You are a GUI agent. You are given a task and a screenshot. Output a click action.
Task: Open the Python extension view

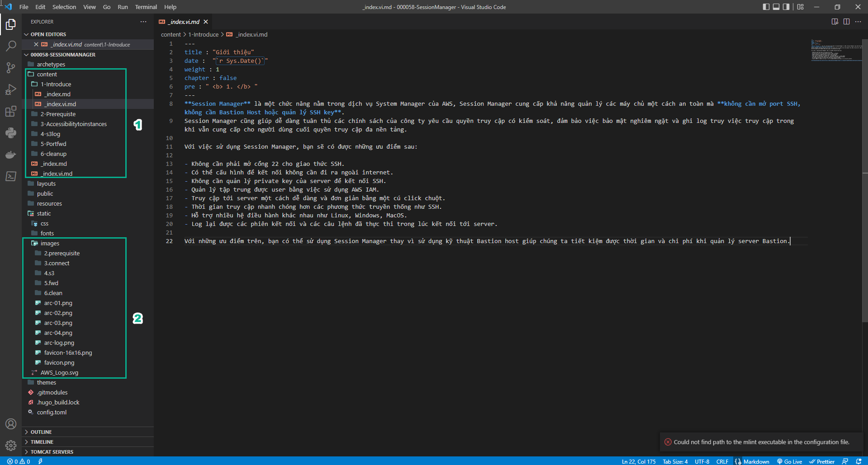click(11, 133)
